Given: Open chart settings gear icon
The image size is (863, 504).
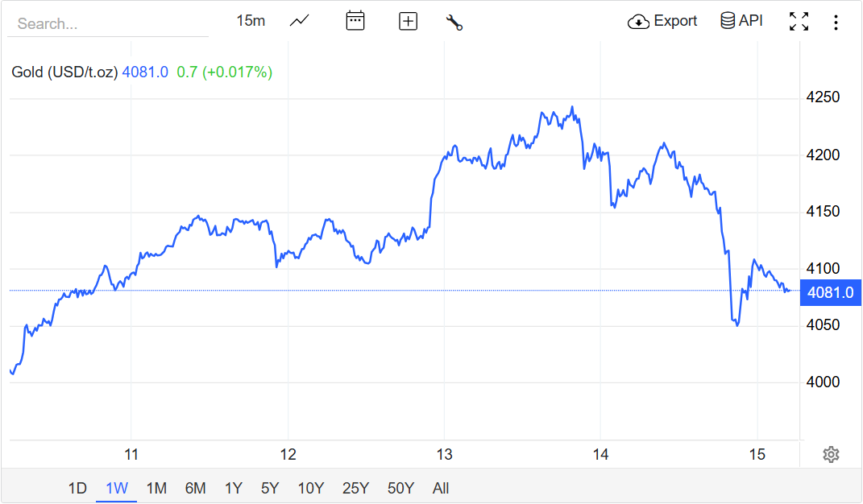Looking at the screenshot, I should [x=831, y=454].
